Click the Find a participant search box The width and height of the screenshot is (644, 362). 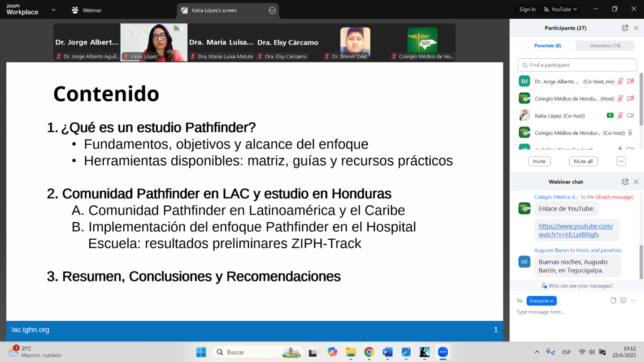click(577, 65)
